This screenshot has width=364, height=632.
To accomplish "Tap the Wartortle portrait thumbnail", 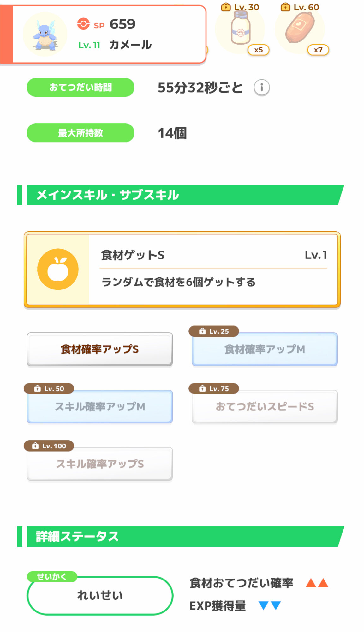I will pyautogui.click(x=45, y=34).
